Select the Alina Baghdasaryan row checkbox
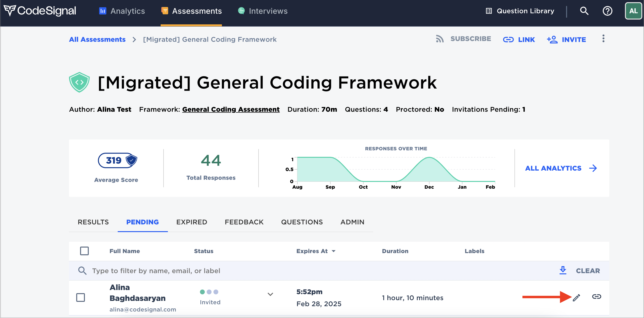This screenshot has width=644, height=318. [81, 297]
